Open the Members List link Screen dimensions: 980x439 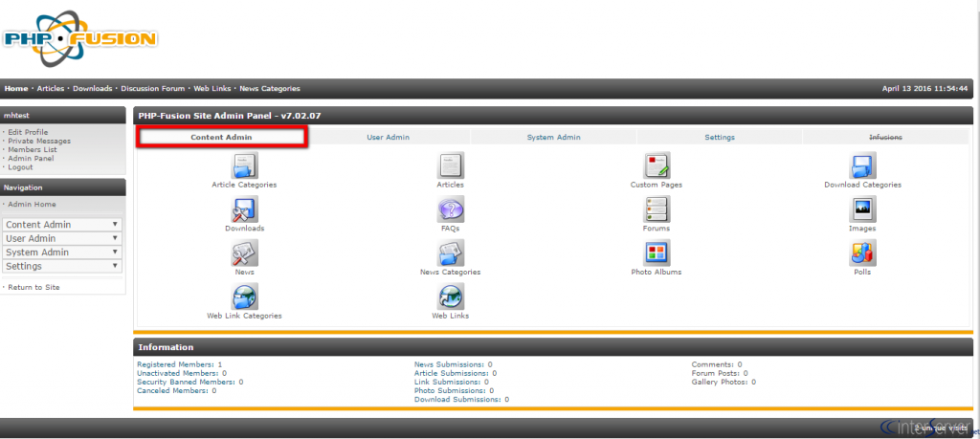[33, 150]
